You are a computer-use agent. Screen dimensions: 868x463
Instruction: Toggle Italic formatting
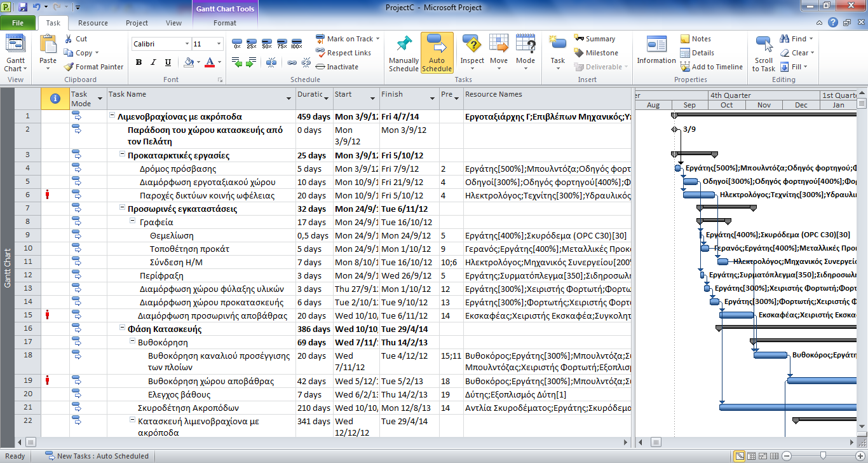pos(153,62)
